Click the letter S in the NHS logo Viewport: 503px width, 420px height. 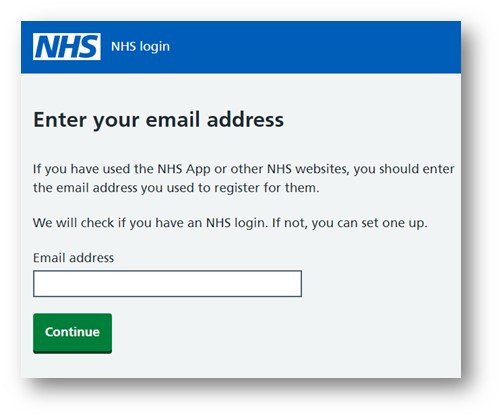point(88,47)
